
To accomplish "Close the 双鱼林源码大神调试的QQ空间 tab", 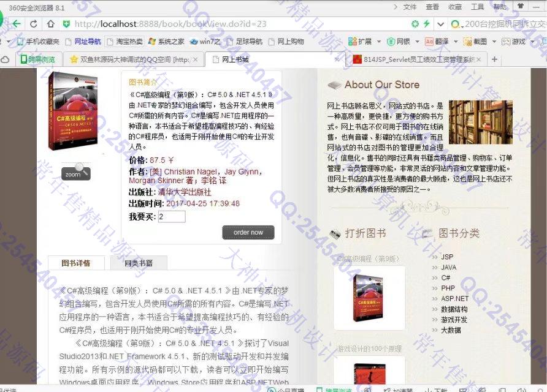I will click(x=196, y=59).
